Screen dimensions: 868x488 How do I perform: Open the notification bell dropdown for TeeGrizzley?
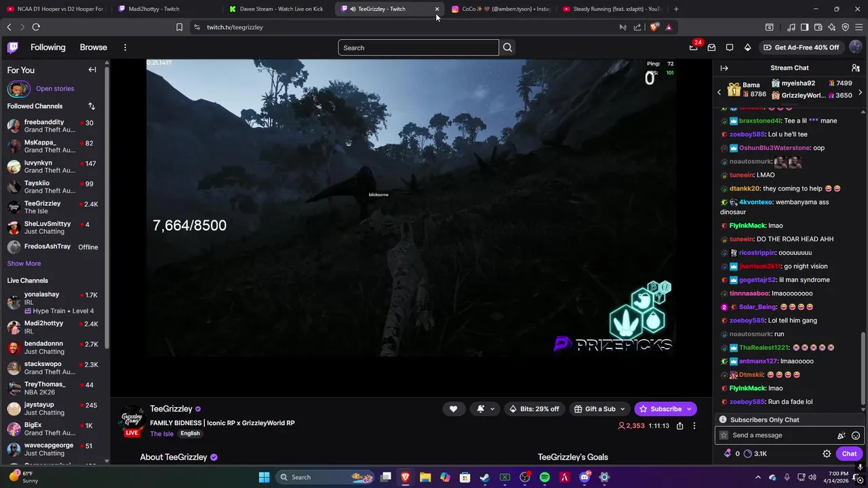pos(486,409)
